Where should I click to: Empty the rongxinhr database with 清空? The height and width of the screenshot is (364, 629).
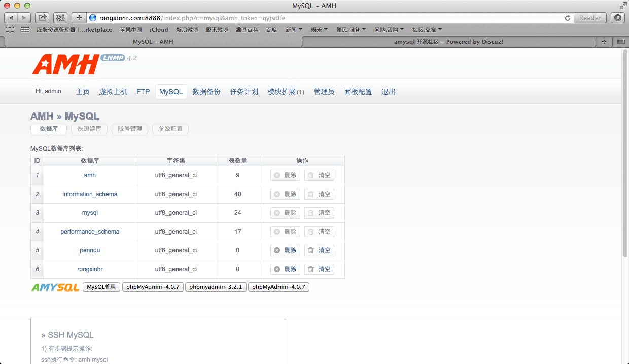click(319, 269)
